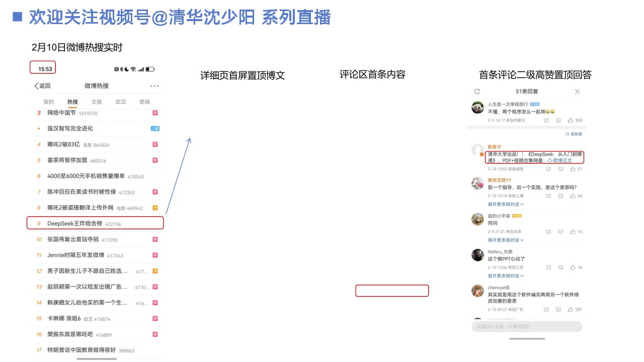
Task: Like the panda user's comment with 350 likes
Action: pos(571,121)
